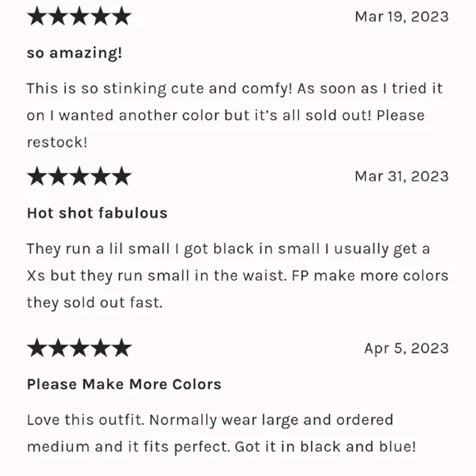Image resolution: width=476 pixels, height=476 pixels.
Task: Click 'they sold out fast.' text line
Action: click(94, 303)
